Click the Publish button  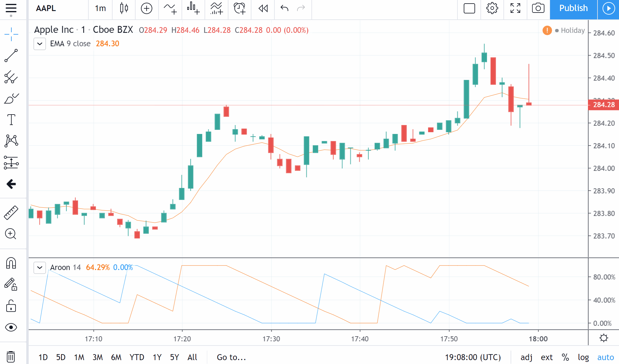[x=573, y=8]
